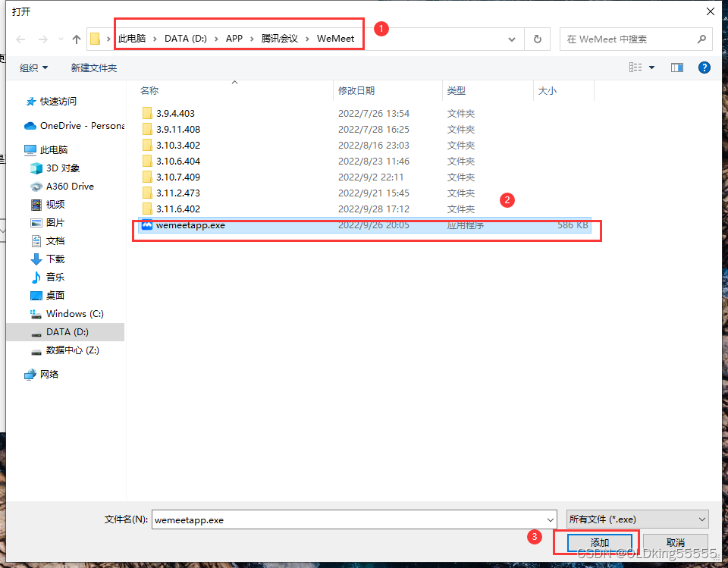Select 腾讯会议 in the address path
728x568 pixels.
280,39
